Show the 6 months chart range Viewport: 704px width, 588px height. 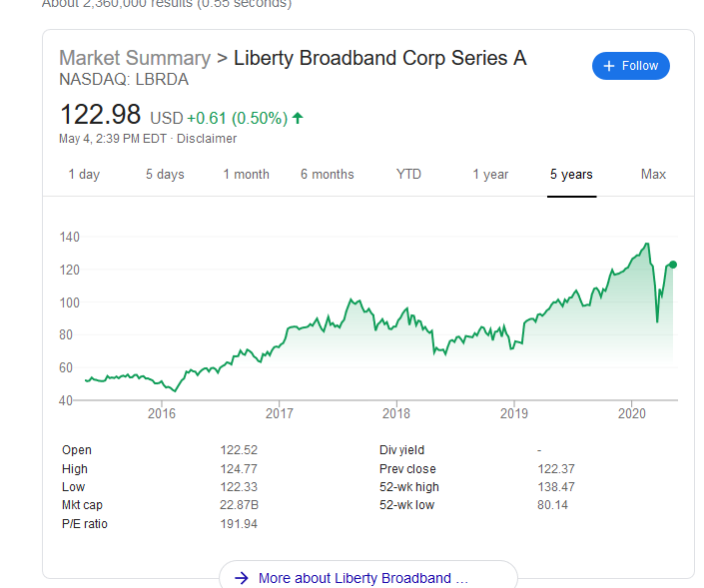coord(328,174)
